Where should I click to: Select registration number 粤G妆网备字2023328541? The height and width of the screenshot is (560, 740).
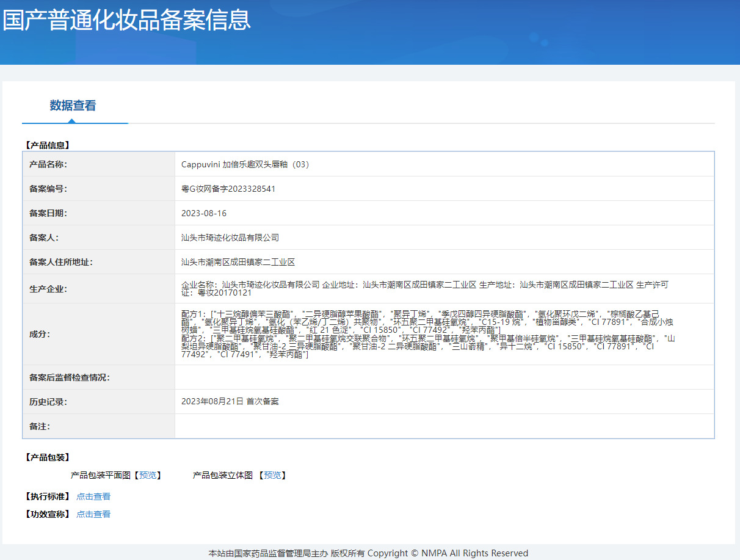[228, 189]
